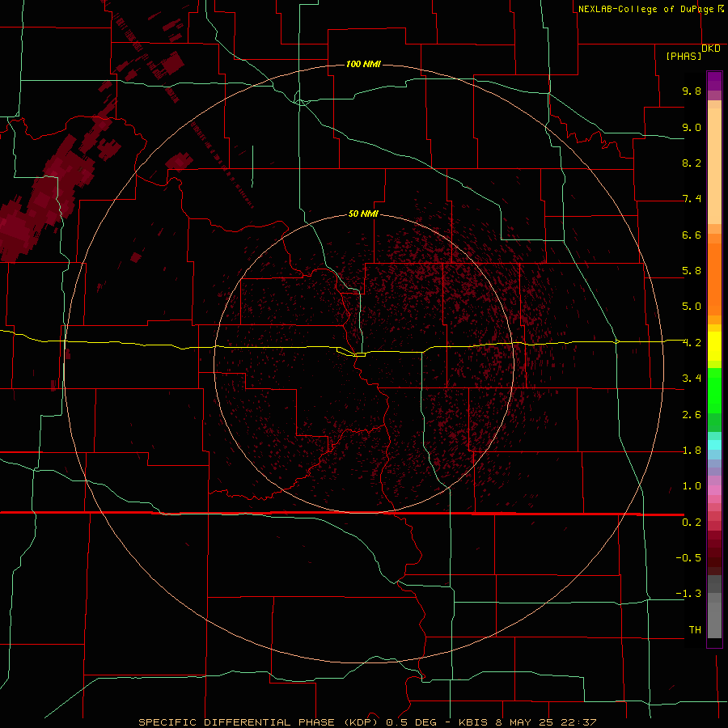Image resolution: width=728 pixels, height=728 pixels.
Task: Click the 4.2 color scale value
Action: click(692, 343)
